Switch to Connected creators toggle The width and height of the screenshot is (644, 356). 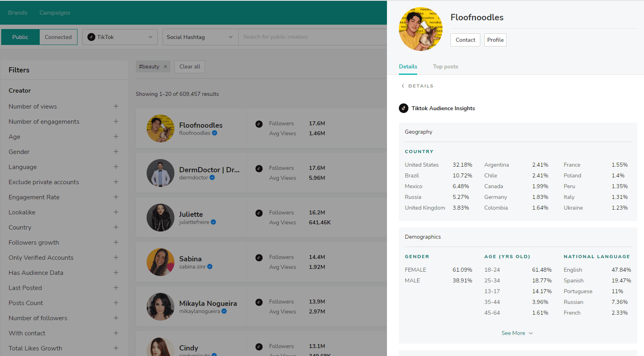point(58,37)
